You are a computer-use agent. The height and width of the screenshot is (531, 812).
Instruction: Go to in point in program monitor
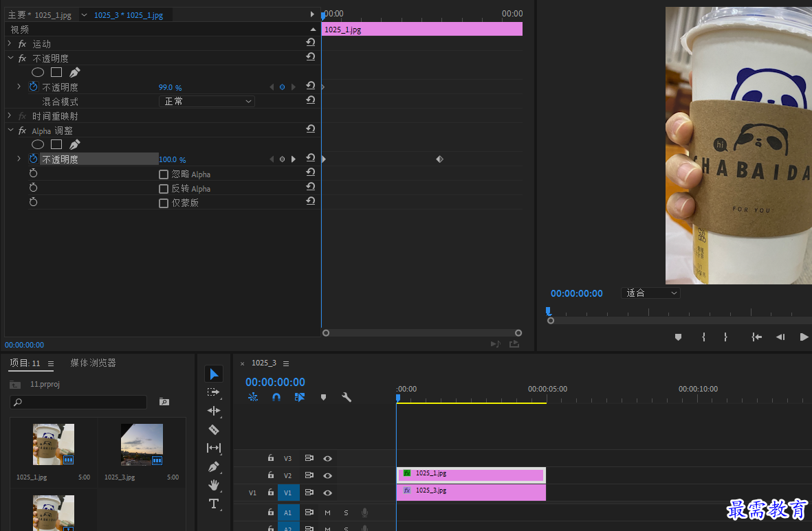756,337
